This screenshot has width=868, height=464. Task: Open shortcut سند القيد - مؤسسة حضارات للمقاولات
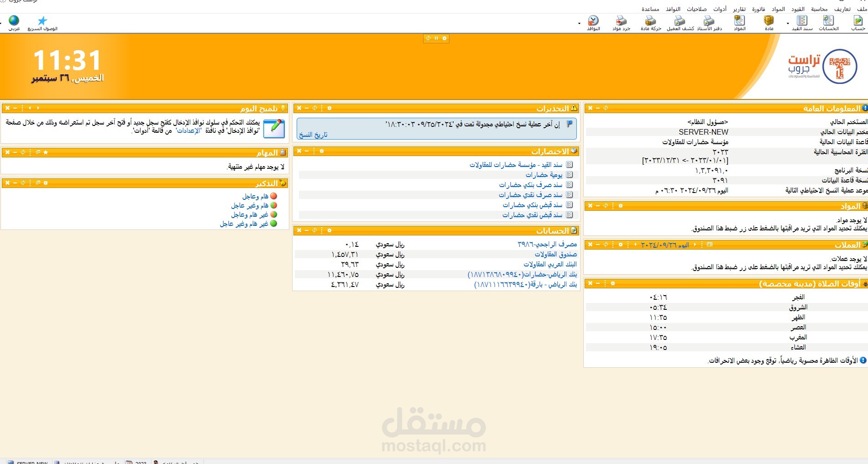click(x=516, y=165)
